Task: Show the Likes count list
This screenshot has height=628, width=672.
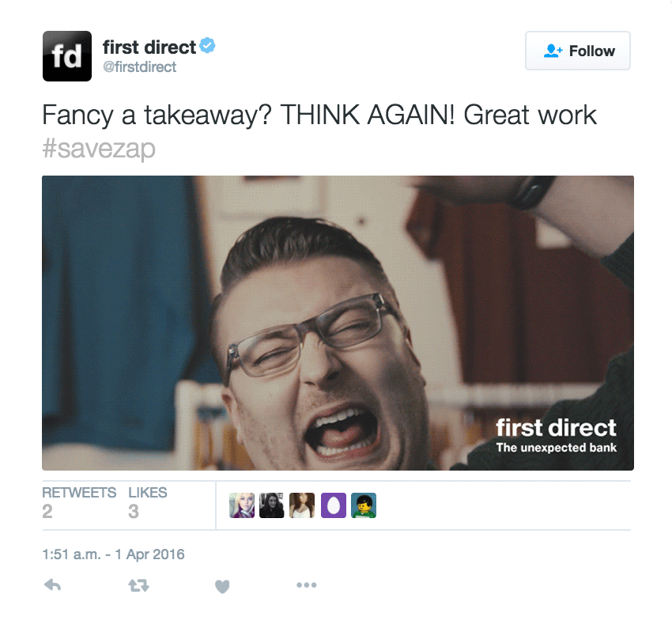Action: 147,502
